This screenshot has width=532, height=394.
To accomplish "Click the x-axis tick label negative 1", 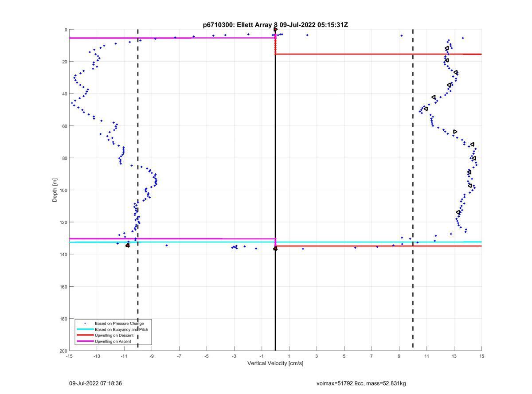I will (262, 356).
